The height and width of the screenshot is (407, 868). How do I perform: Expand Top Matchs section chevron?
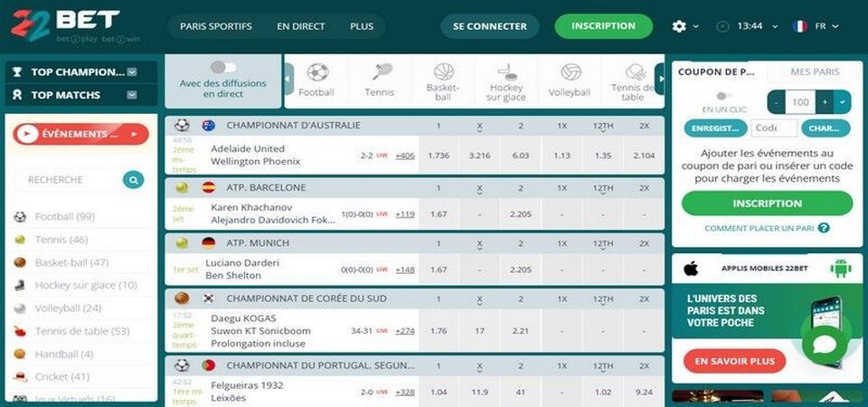132,95
